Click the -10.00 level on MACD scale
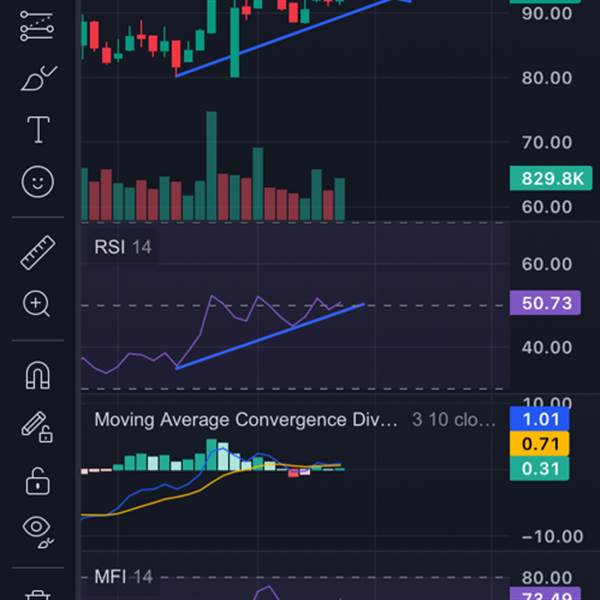This screenshot has height=600, width=600. point(553,536)
